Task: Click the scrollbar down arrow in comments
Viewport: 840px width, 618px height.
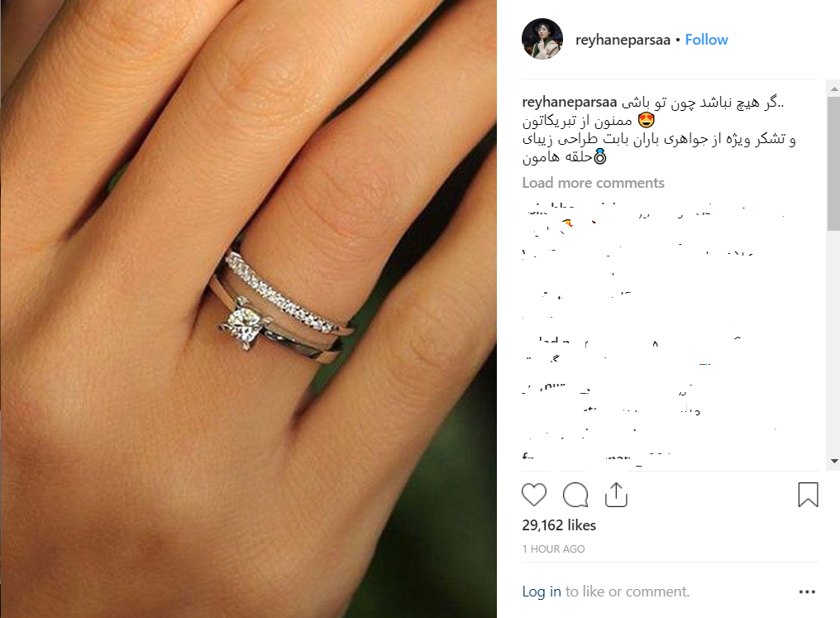Action: pyautogui.click(x=833, y=461)
